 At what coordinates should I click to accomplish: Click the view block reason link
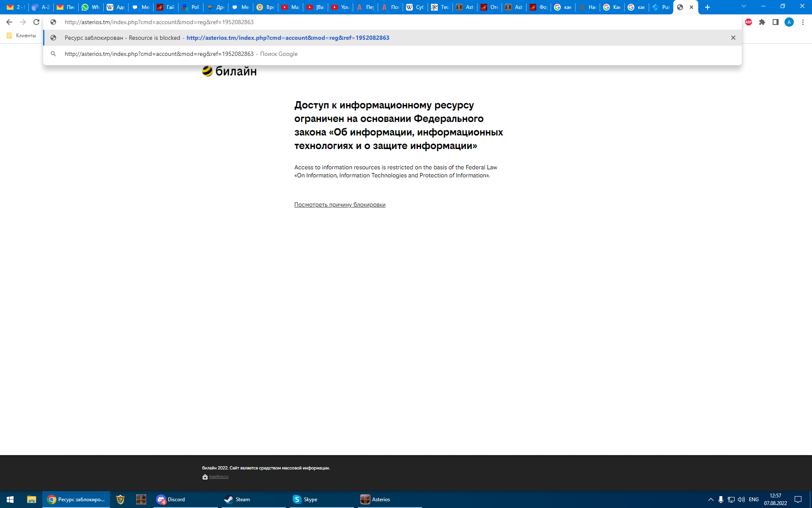(x=340, y=204)
